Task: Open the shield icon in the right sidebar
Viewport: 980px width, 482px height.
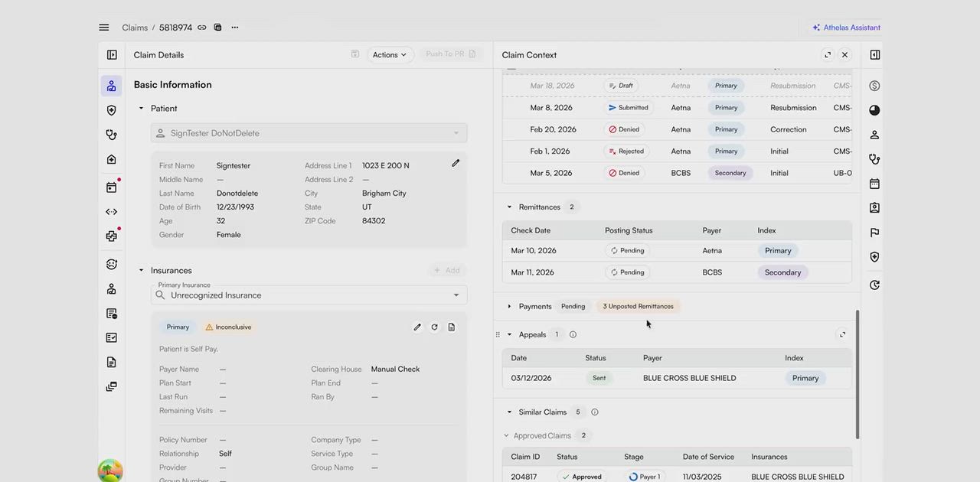Action: tap(874, 257)
